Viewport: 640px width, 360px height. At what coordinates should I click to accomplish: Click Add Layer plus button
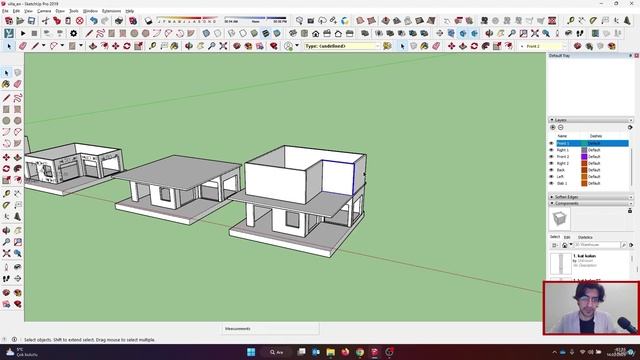click(553, 128)
